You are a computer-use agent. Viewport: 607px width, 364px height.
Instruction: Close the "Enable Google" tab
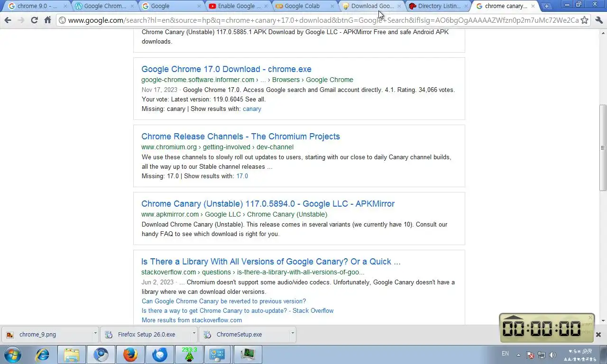266,6
